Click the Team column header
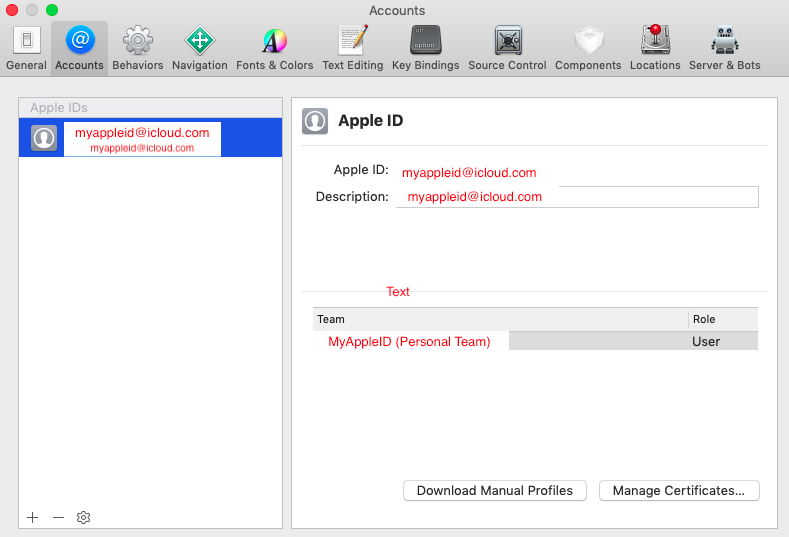789x537 pixels. [500, 319]
